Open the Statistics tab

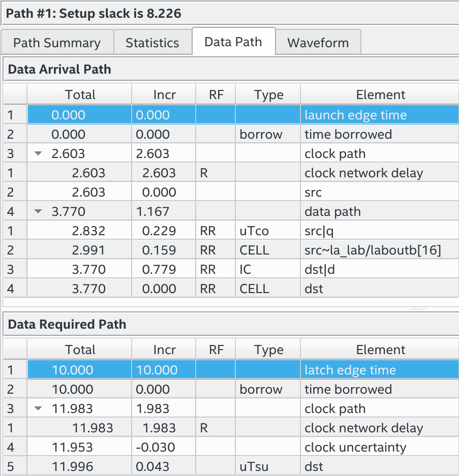tap(152, 43)
